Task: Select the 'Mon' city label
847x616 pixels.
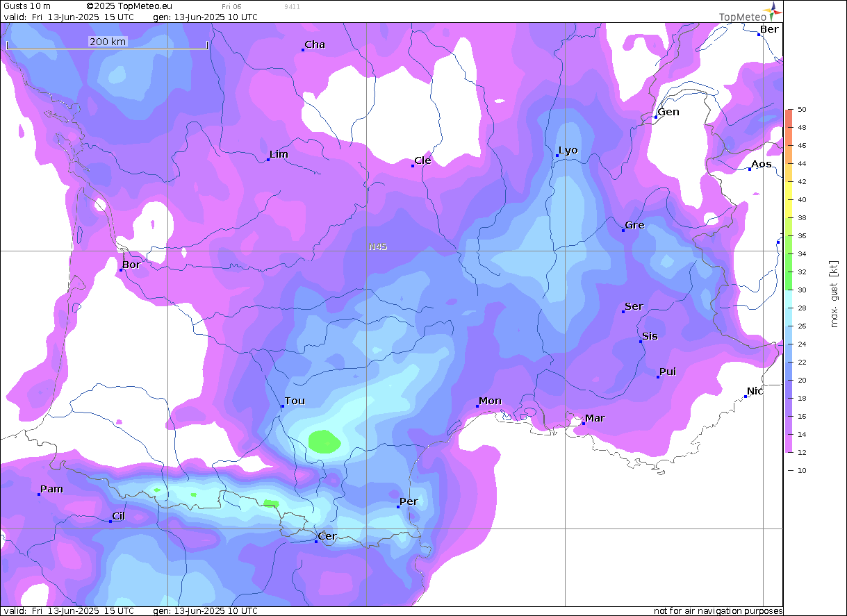Action: (x=491, y=401)
